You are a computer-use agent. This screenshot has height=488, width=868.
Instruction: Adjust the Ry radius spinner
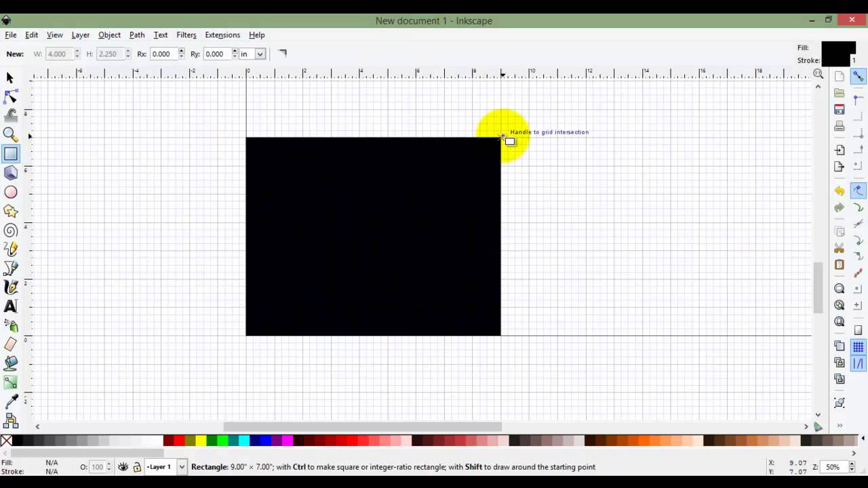click(235, 54)
